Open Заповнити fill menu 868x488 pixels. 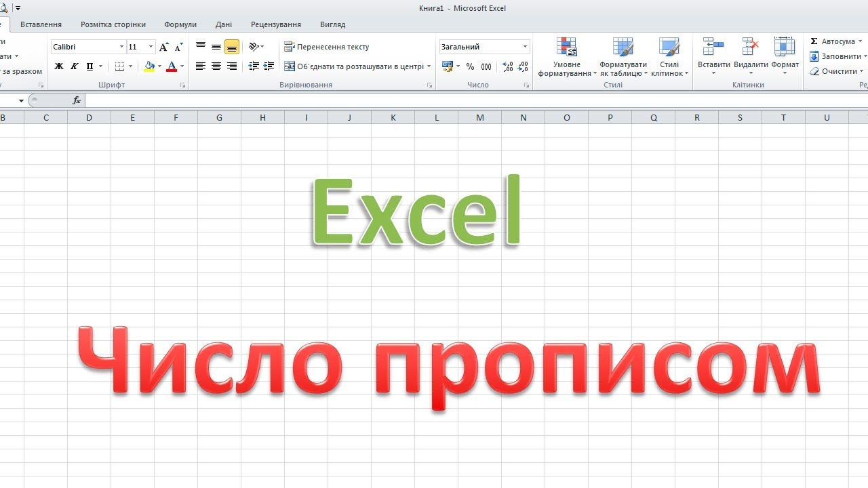click(x=837, y=56)
